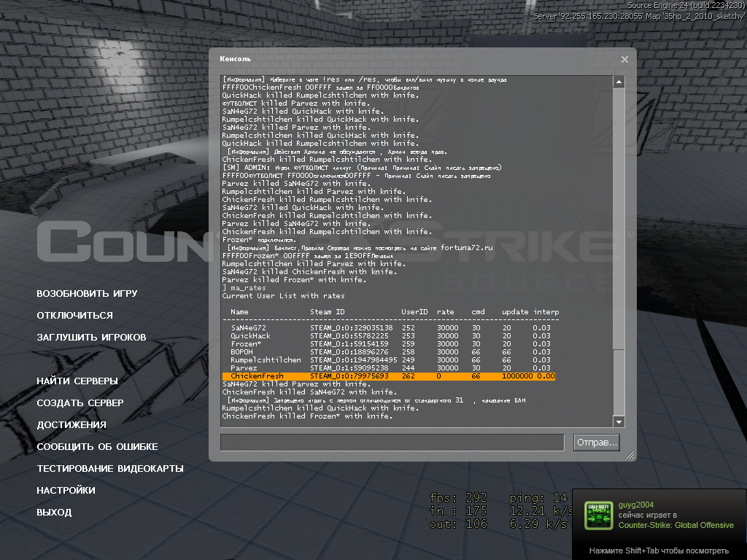The image size is (747, 560).
Task: Click ВОЗОБНОВИТЬ ИГРУ to resume game
Action: coord(87,293)
